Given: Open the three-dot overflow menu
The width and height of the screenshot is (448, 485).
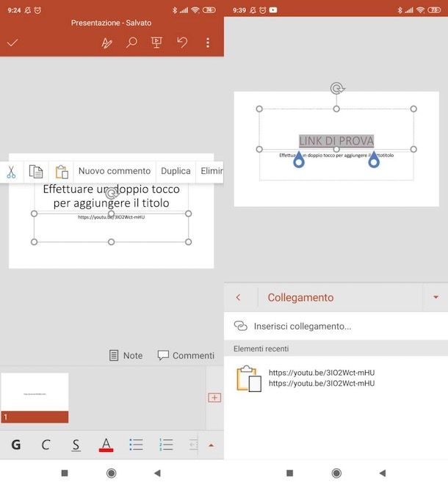Looking at the screenshot, I should (208, 43).
